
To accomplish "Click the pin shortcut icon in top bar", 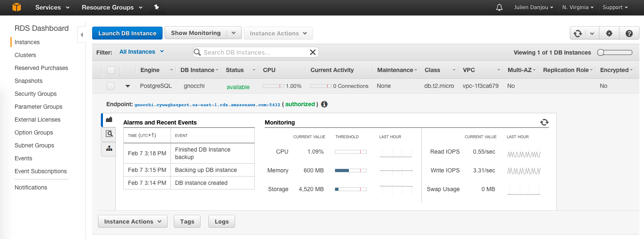I will pos(157,7).
